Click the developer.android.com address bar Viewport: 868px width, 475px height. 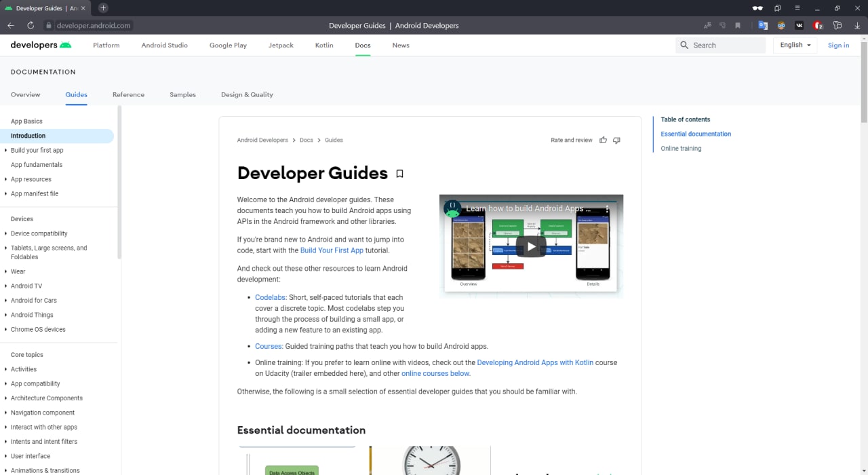94,25
